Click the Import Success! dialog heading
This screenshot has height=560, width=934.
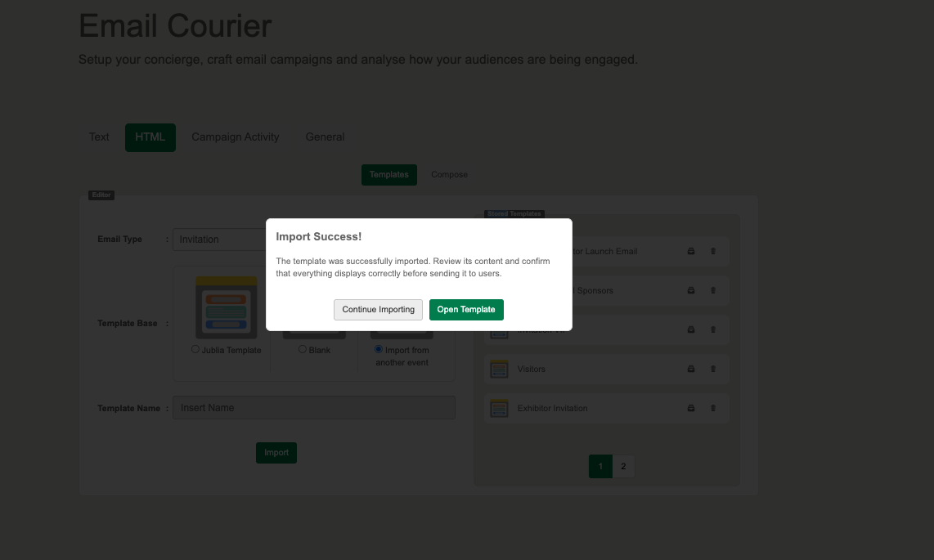(319, 236)
